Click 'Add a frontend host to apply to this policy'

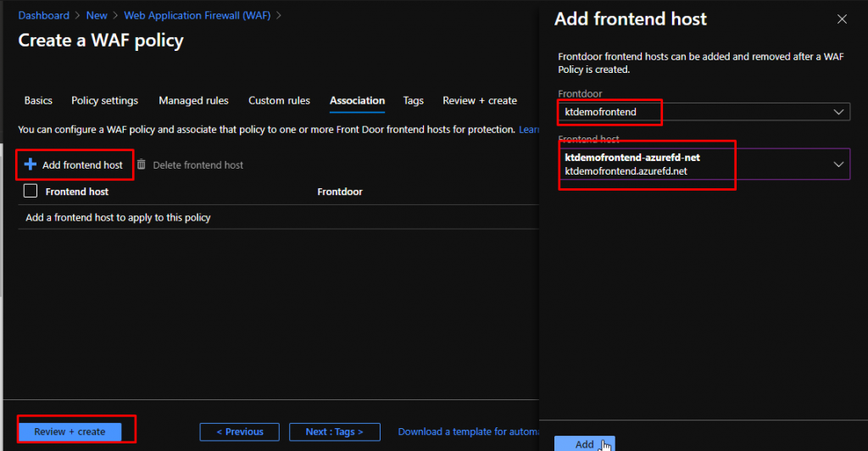[118, 218]
